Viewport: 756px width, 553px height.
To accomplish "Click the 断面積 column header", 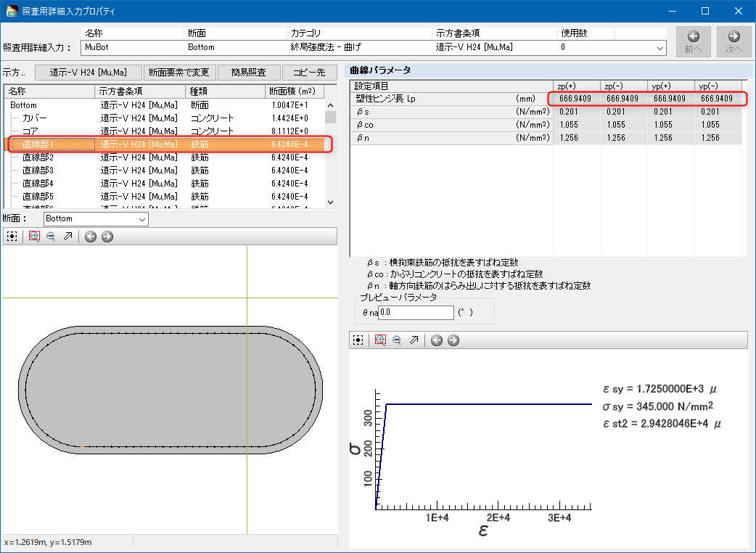I will coord(293,91).
